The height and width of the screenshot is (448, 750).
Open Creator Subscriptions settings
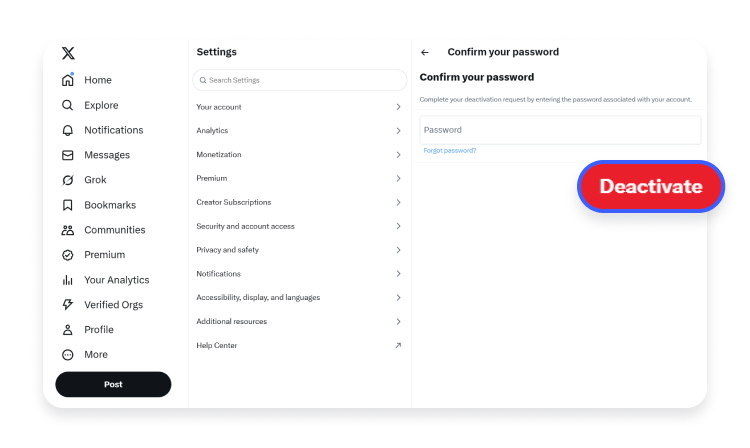click(x=234, y=202)
